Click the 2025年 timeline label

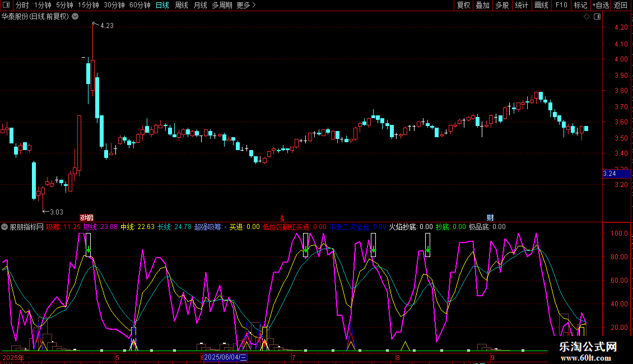pos(14,357)
